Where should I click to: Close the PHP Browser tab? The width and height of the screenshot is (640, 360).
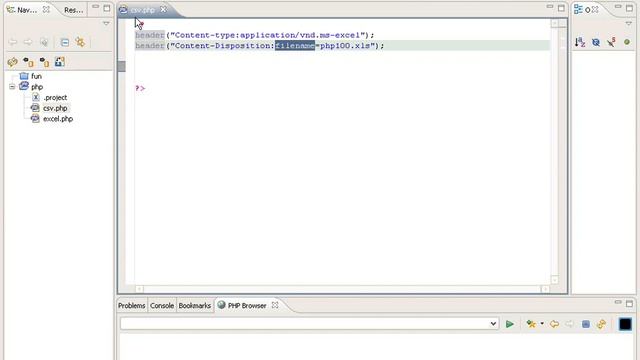[275, 305]
